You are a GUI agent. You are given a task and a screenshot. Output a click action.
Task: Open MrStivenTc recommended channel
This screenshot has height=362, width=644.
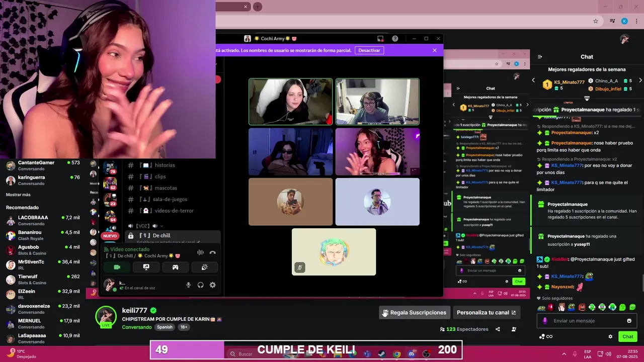coord(43,264)
